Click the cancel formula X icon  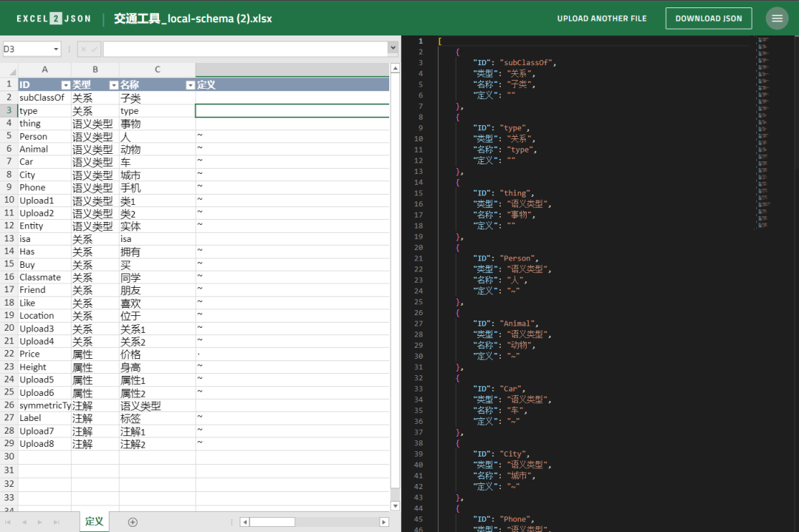[84, 49]
